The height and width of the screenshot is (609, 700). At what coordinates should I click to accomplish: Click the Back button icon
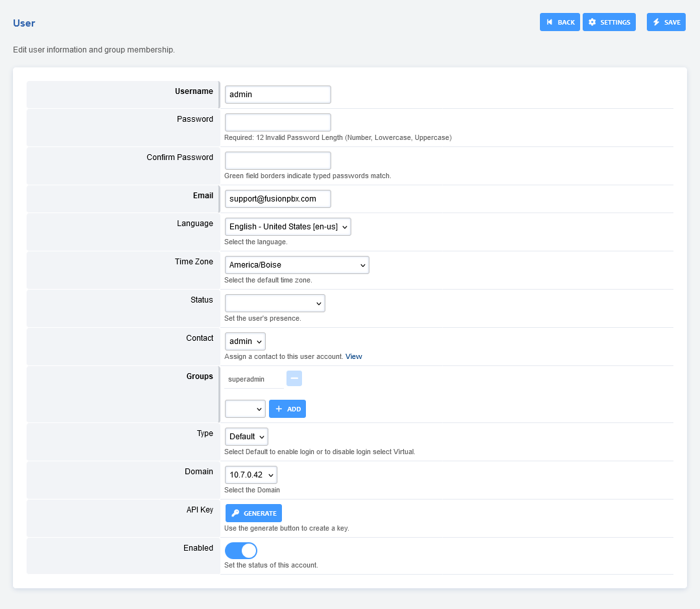pyautogui.click(x=550, y=22)
